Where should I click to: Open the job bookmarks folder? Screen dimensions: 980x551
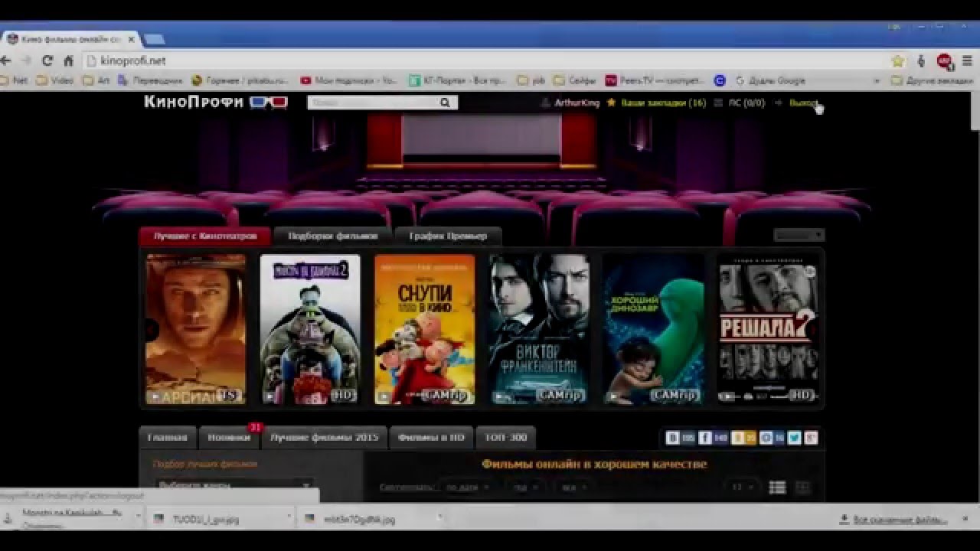[x=531, y=80]
